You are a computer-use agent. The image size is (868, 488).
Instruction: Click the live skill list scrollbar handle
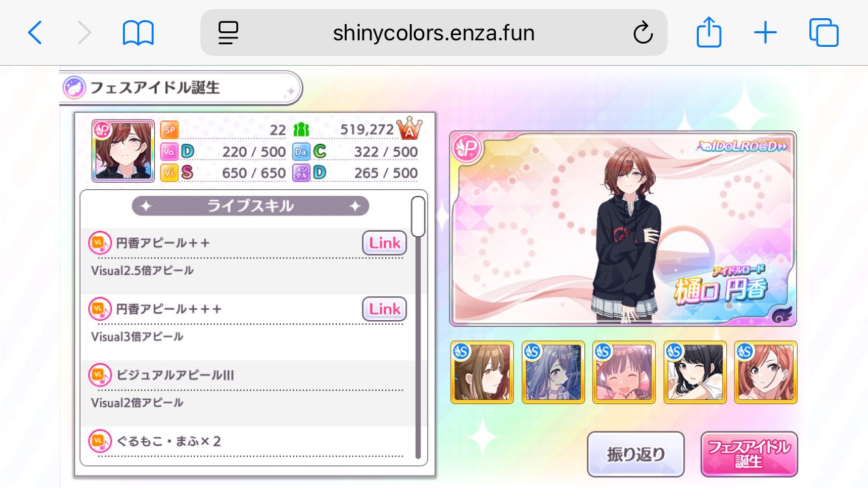418,217
